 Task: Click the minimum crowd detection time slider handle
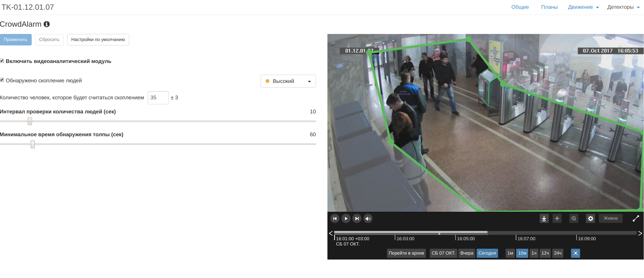point(33,144)
